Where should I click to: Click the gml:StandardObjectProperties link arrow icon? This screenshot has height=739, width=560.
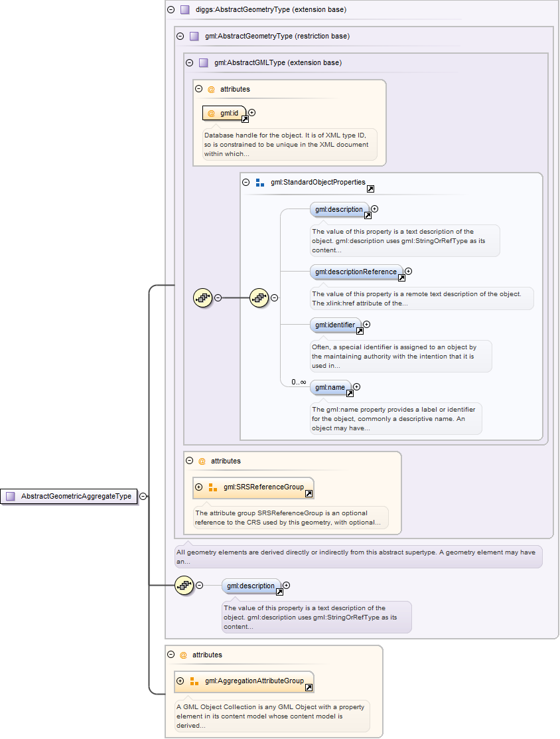370,189
